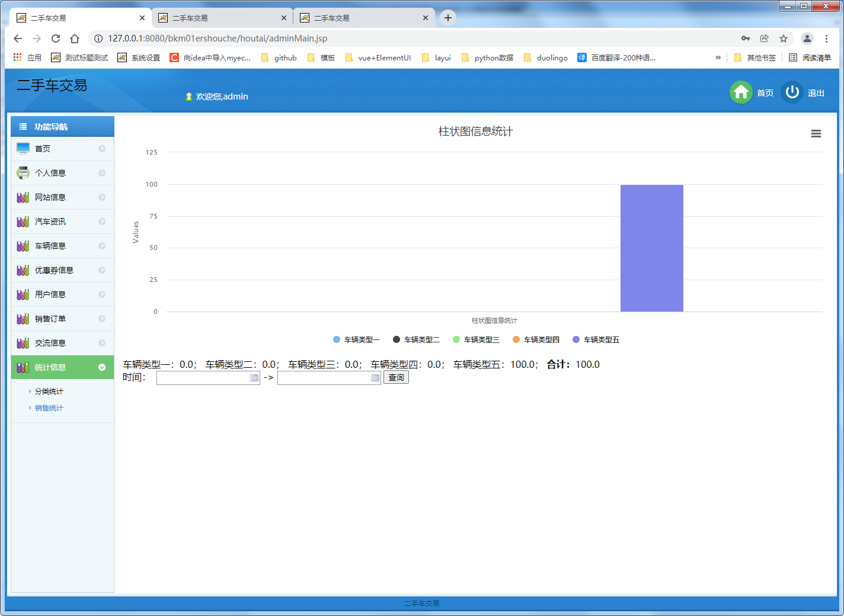Expand the 车辆信息 sidebar arrow

[102, 246]
